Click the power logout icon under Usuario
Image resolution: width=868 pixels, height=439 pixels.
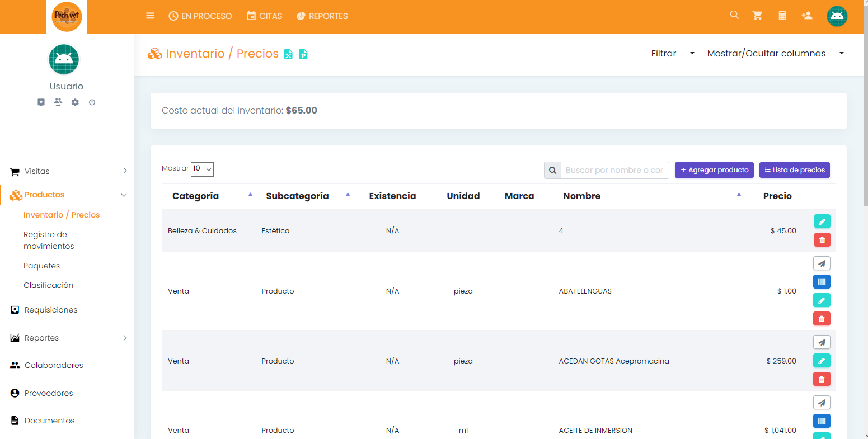click(x=92, y=102)
